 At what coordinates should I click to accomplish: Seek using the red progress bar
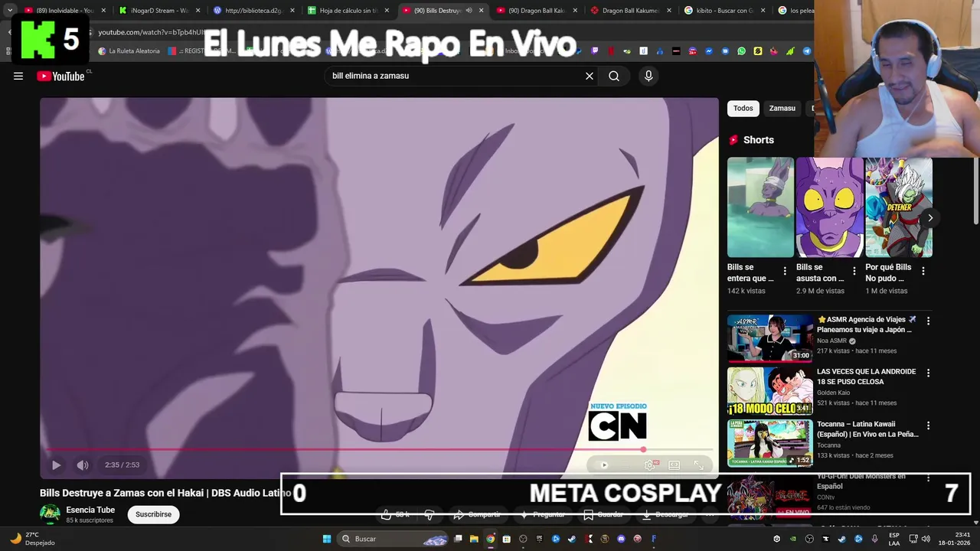pos(380,450)
